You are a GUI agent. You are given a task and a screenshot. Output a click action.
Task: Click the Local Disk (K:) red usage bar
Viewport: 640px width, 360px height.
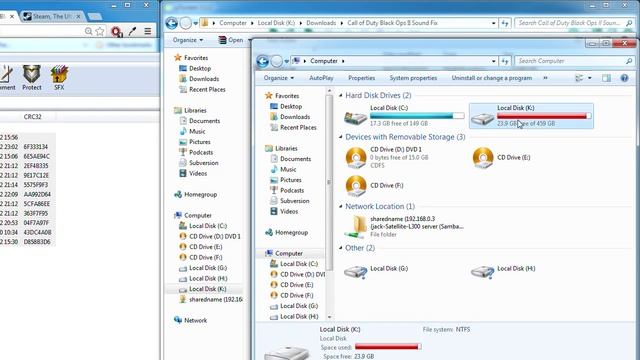click(544, 116)
